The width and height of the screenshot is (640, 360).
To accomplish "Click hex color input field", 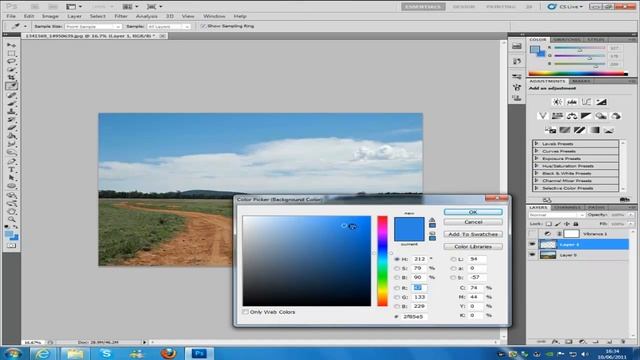I will [415, 316].
